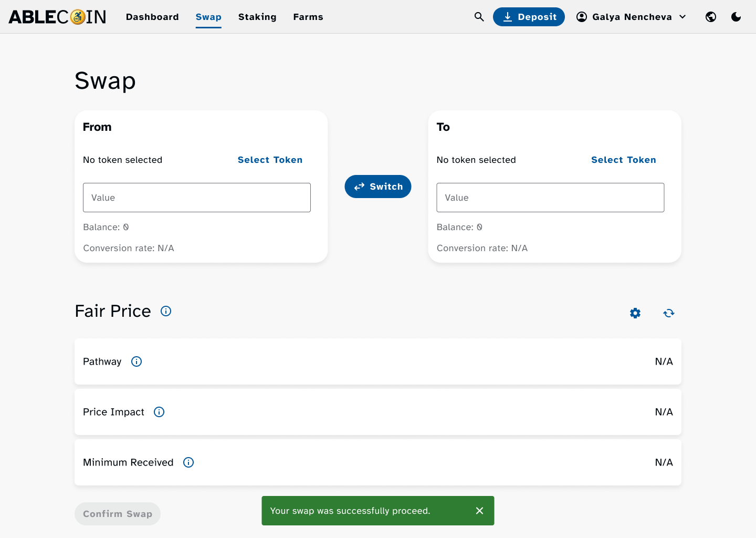Show info about Fair Price heading
Viewport: 756px width, 538px height.
166,311
